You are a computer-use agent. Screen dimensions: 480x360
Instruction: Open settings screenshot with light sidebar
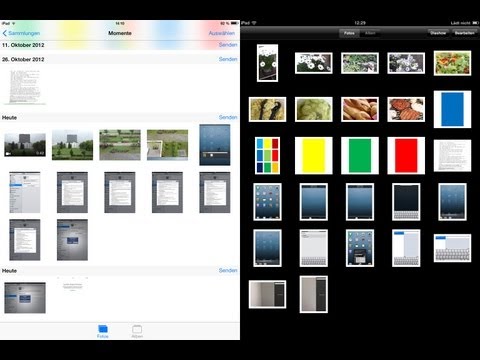click(25, 192)
